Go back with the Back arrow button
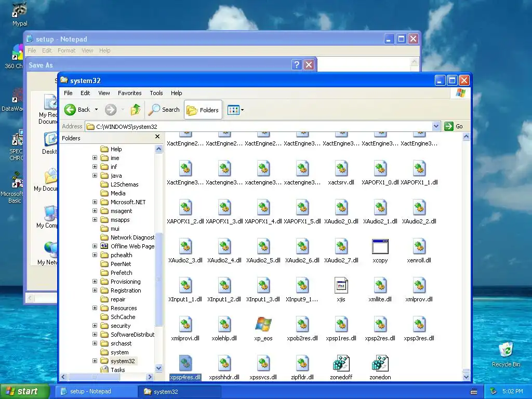Viewport: 532px width, 399px height. (x=77, y=110)
